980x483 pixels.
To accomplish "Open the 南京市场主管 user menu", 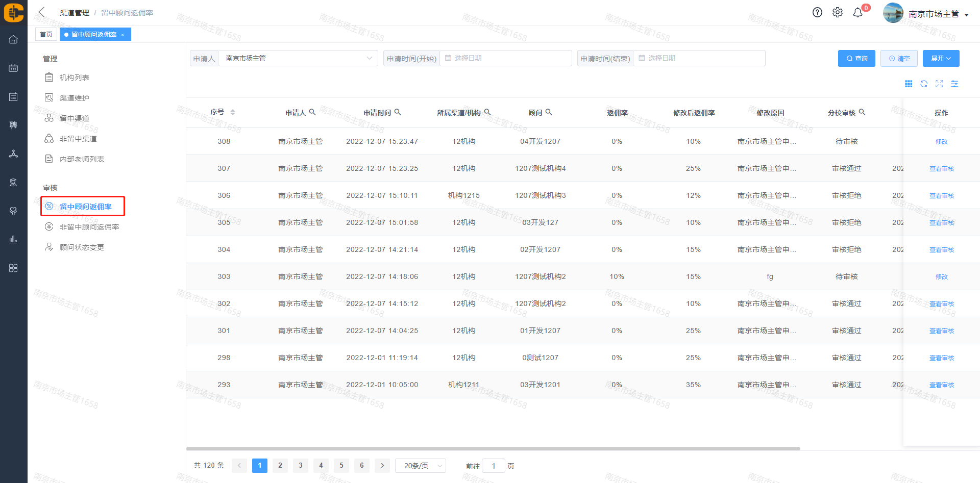I will 937,14.
